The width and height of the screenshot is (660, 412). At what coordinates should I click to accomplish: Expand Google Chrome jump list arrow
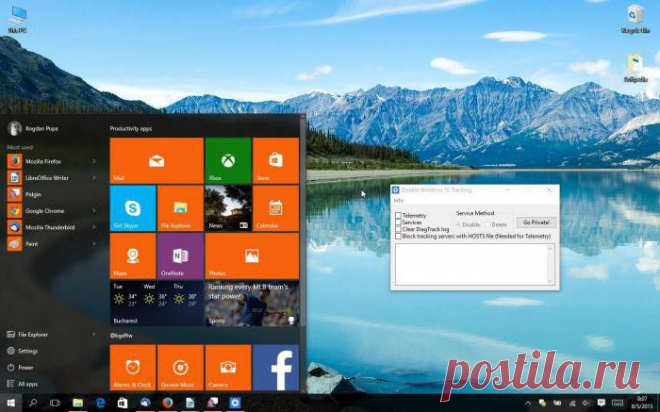coord(94,210)
